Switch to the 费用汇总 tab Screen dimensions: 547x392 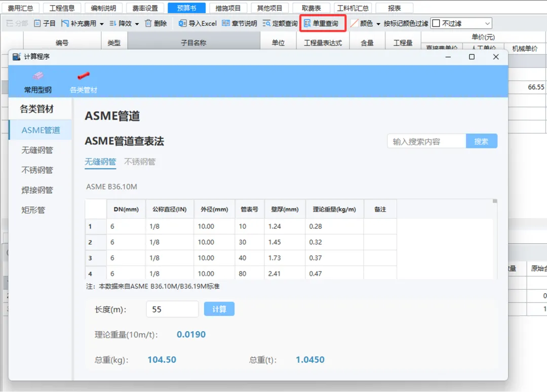pyautogui.click(x=20, y=8)
